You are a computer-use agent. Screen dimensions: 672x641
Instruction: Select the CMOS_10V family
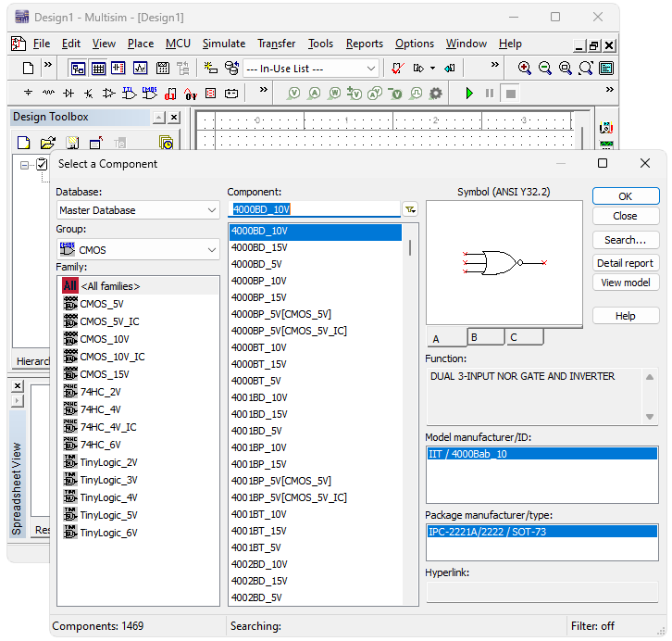104,339
